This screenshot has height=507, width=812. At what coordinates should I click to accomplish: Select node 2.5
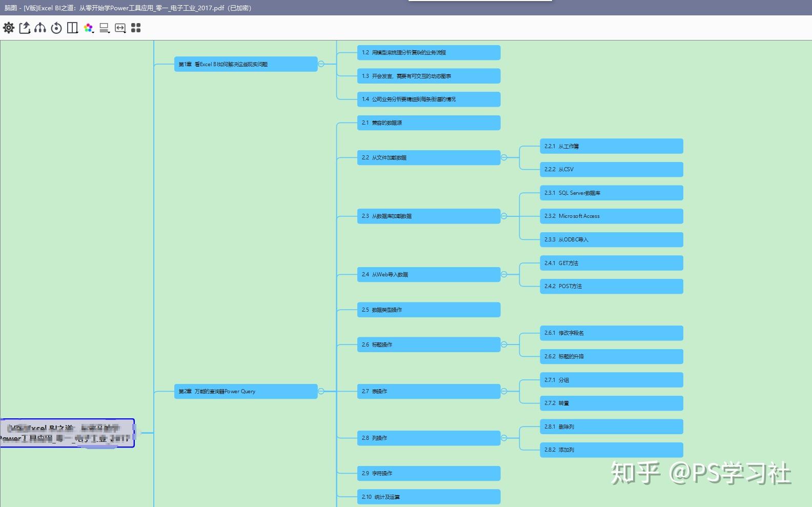click(429, 310)
